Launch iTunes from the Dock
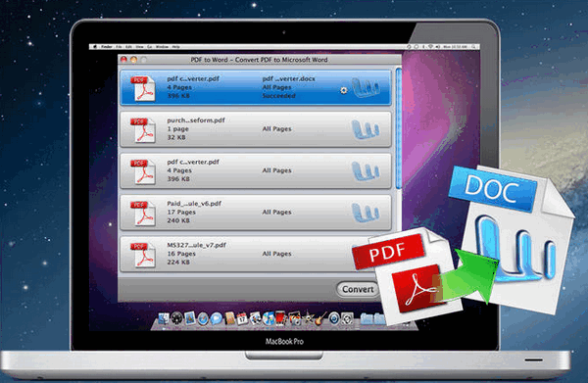Screen dimensions: 588x383 [269, 318]
